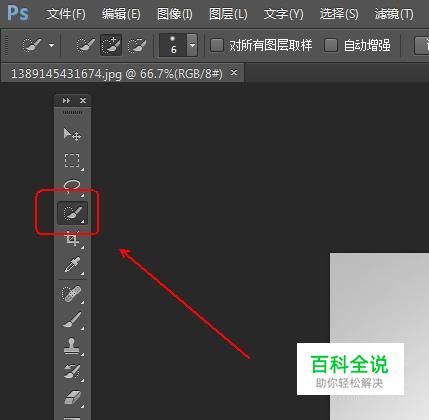This screenshot has width=429, height=420.
Task: Open the 滤镜(T) menu
Action: [394, 14]
